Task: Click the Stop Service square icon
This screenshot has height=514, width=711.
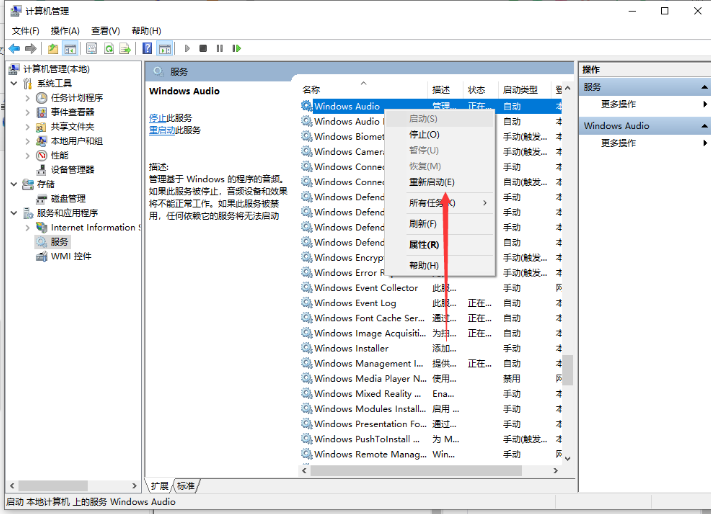Action: point(203,48)
